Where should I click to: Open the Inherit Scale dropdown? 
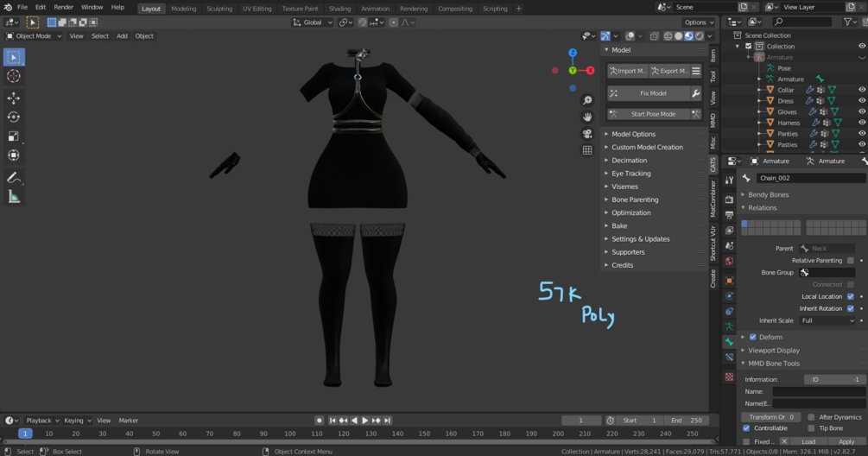[827, 320]
